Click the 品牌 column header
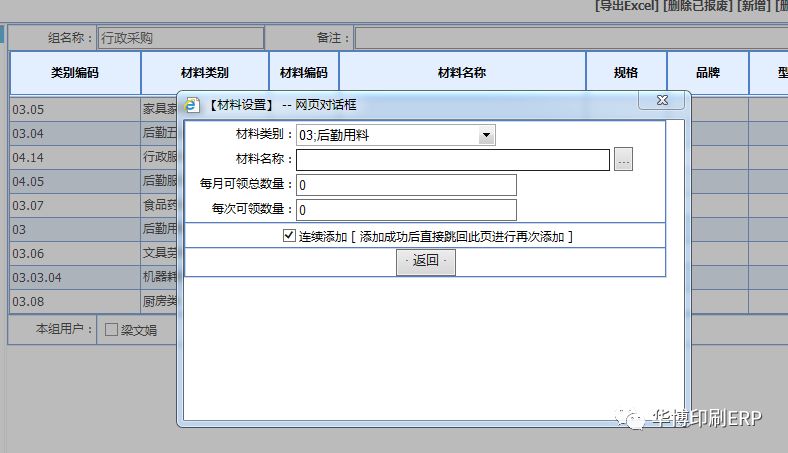This screenshot has width=788, height=453. (708, 73)
